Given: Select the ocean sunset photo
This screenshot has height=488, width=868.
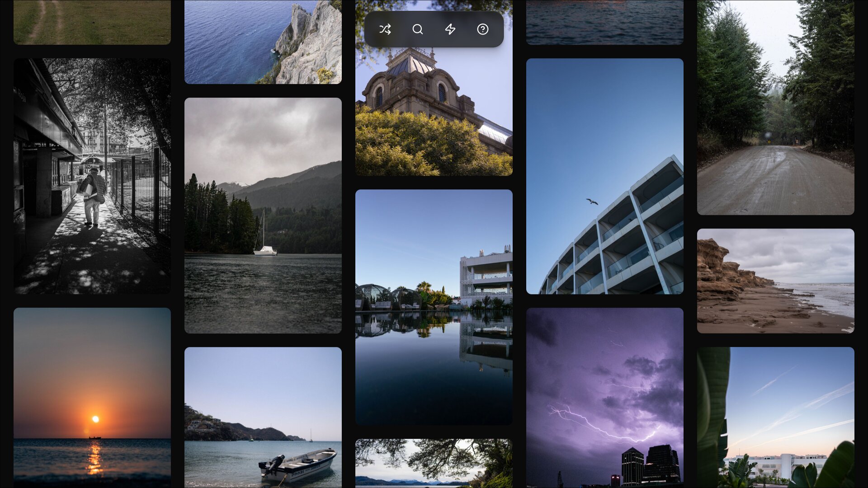Looking at the screenshot, I should pos(92,398).
